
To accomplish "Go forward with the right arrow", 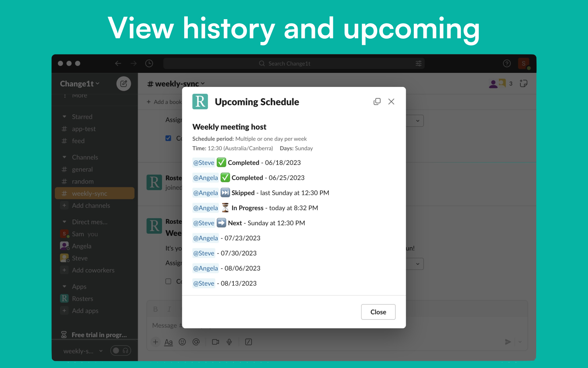I will pyautogui.click(x=133, y=63).
